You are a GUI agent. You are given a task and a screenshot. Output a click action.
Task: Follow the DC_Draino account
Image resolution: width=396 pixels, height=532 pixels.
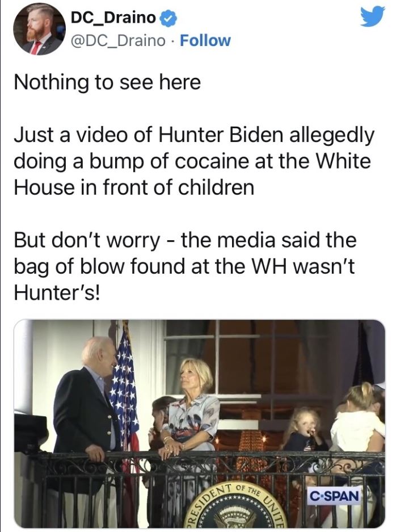[205, 40]
